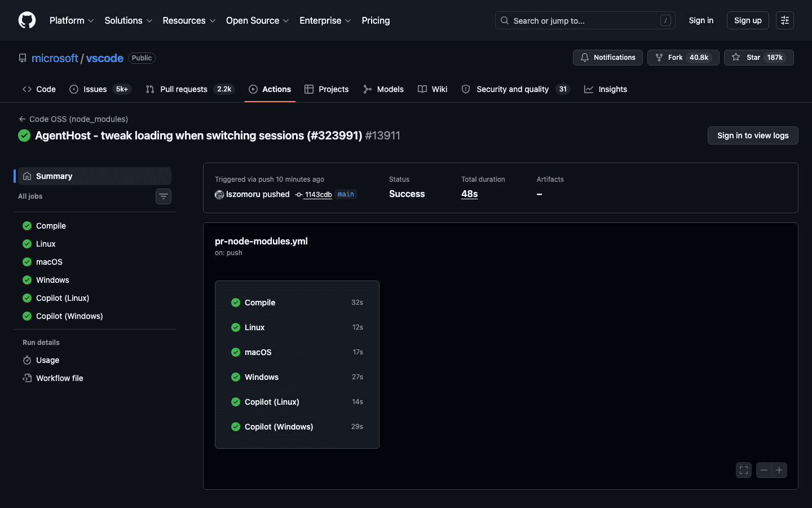Open Windows job in workflow graph
Viewport: 812px width, 508px height.
[x=297, y=377]
